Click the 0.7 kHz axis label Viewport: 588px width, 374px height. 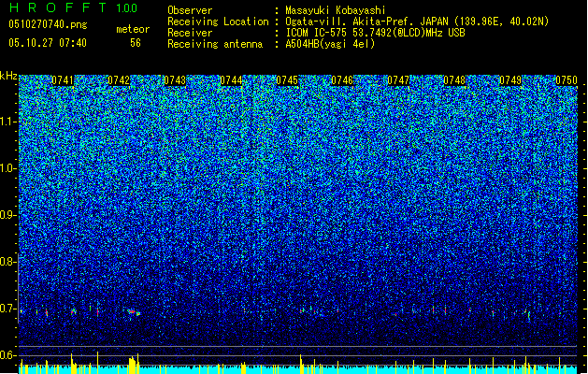click(x=8, y=309)
